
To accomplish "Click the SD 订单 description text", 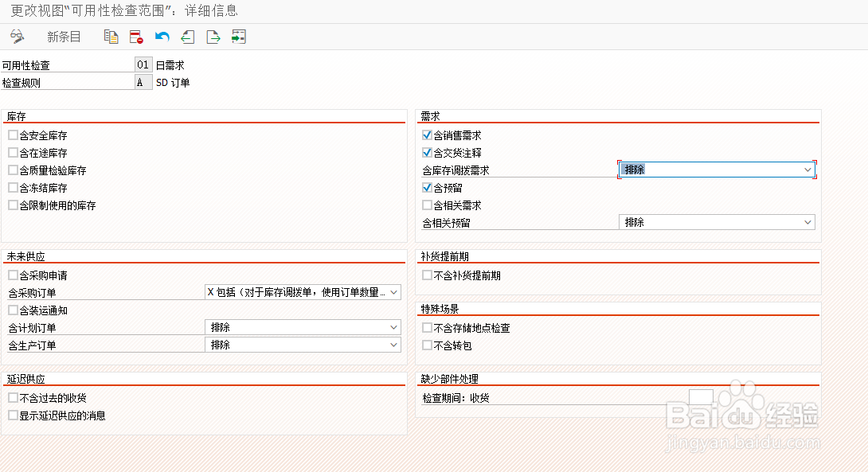I will 173,83.
